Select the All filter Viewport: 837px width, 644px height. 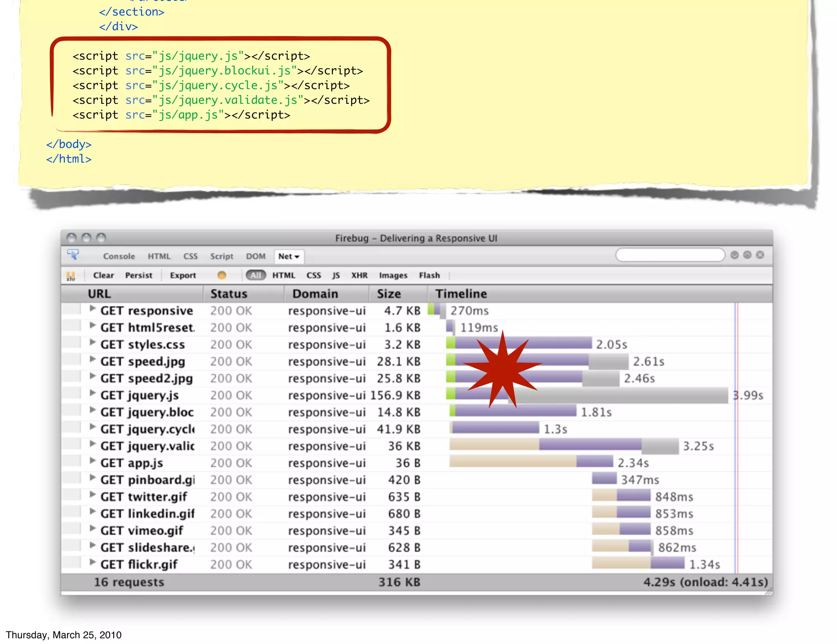click(x=256, y=275)
